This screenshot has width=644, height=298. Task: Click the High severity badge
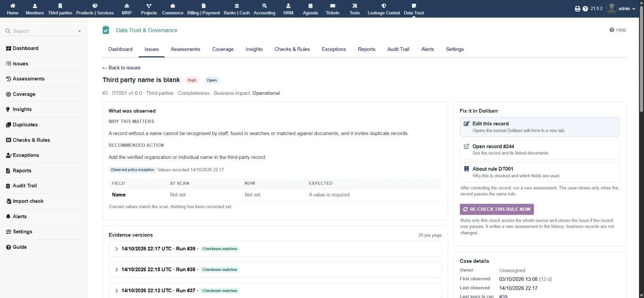pos(192,80)
